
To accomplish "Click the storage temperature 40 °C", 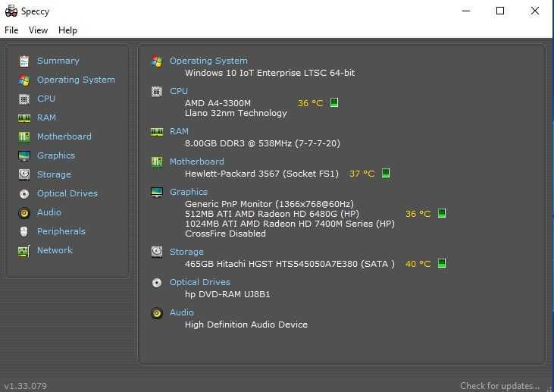I will coord(418,264).
